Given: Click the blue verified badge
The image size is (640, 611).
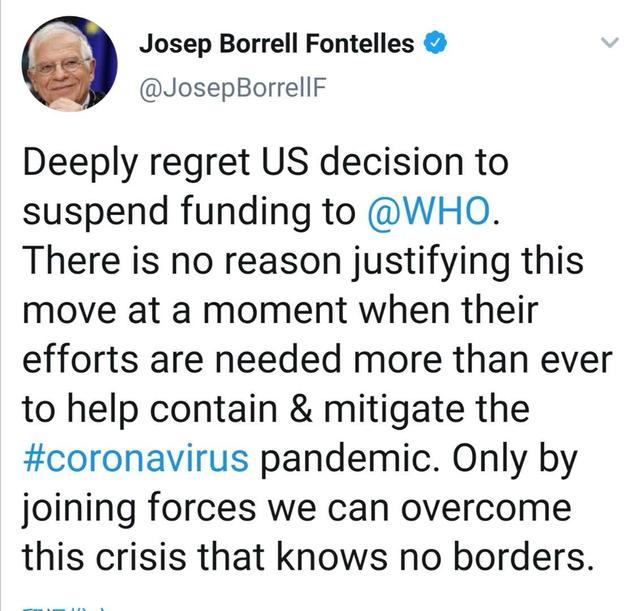Looking at the screenshot, I should click(x=434, y=43).
